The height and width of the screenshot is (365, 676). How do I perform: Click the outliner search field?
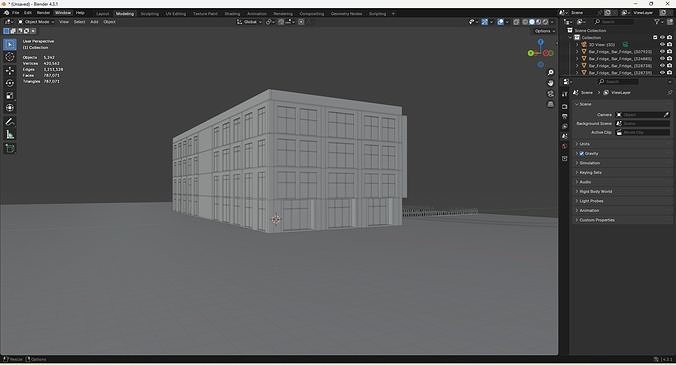(614, 22)
